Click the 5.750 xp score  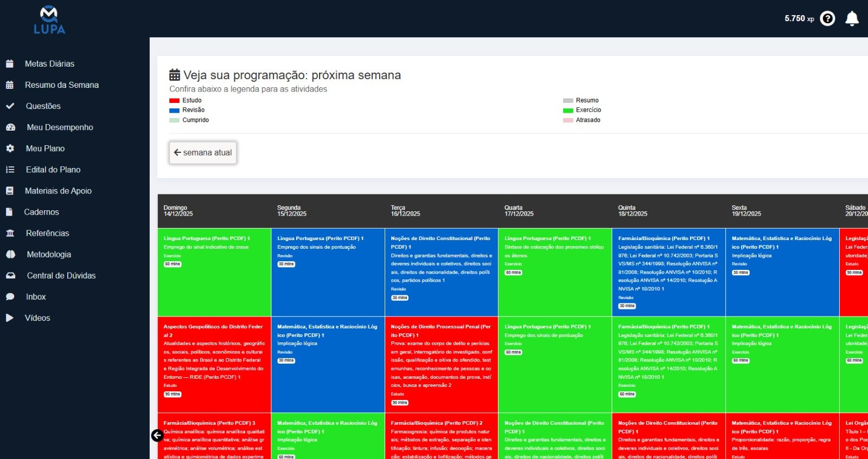click(799, 18)
